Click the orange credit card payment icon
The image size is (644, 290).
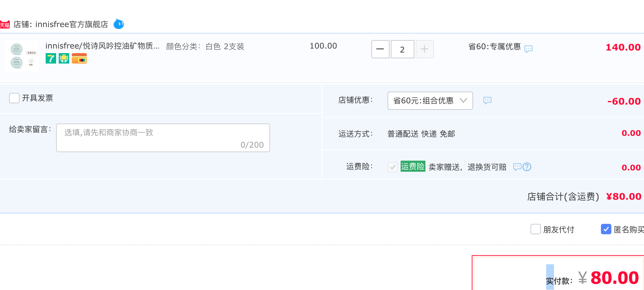point(79,58)
